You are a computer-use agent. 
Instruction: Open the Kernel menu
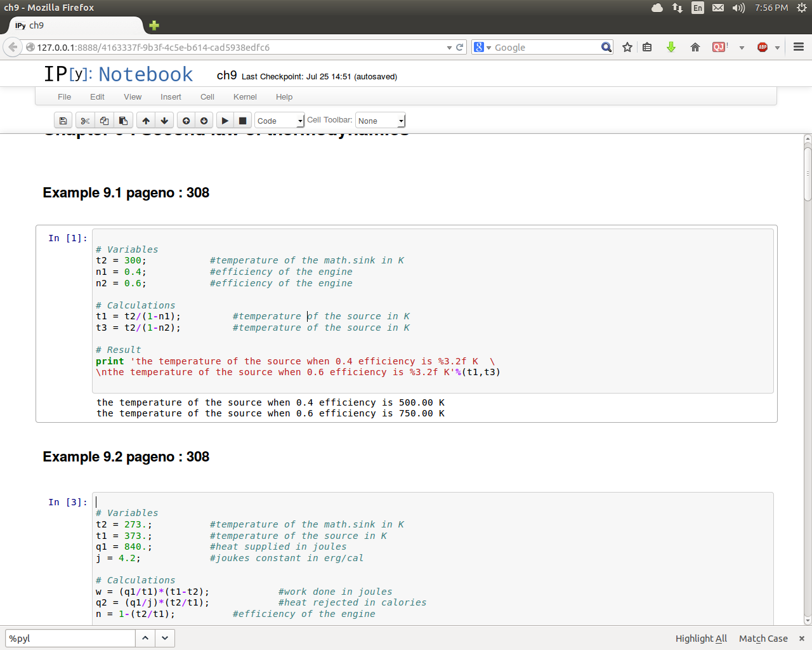pyautogui.click(x=245, y=97)
